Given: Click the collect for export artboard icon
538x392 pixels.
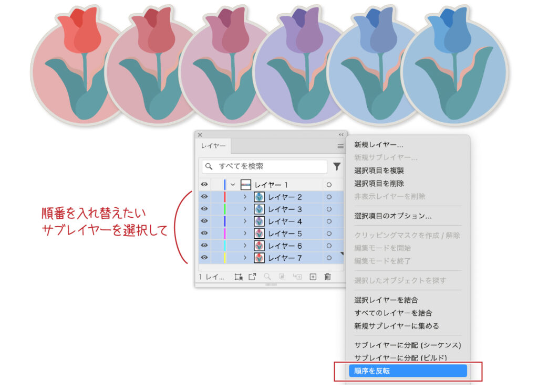Looking at the screenshot, I should click(238, 277).
